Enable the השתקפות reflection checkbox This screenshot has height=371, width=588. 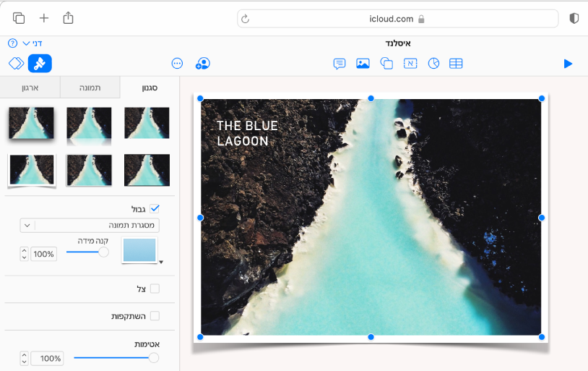pos(154,316)
